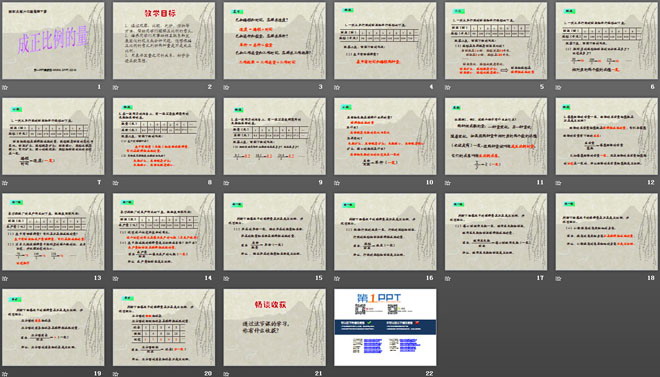Select slide 17 thumbnail
The image size is (660, 377).
tap(496, 232)
